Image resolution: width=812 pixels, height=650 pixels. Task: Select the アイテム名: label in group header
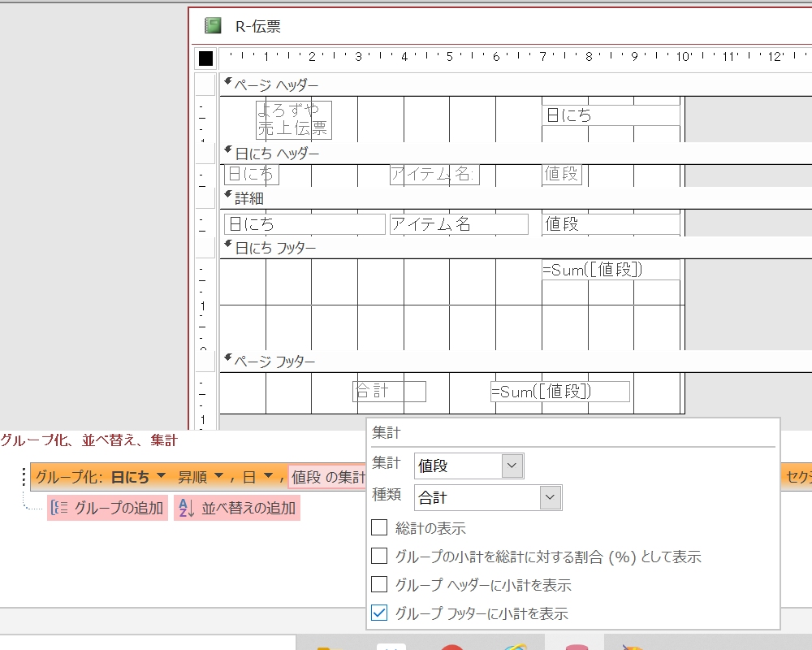pos(434,174)
